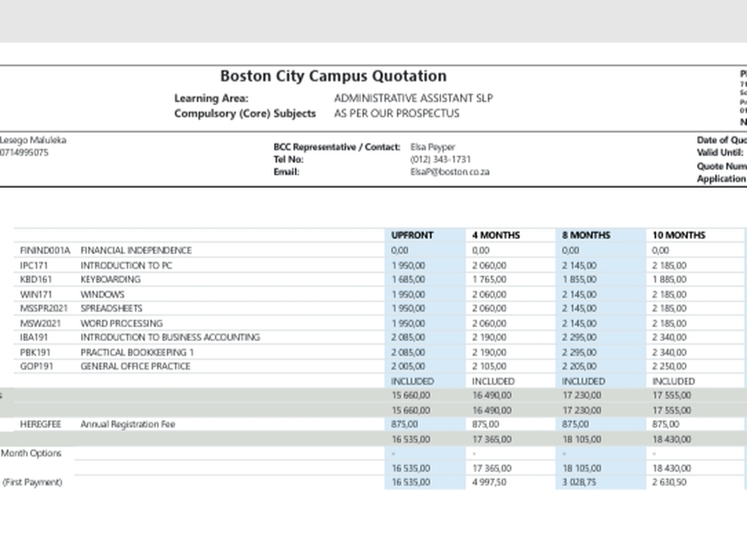Click the HEREGFEE code

40,424
